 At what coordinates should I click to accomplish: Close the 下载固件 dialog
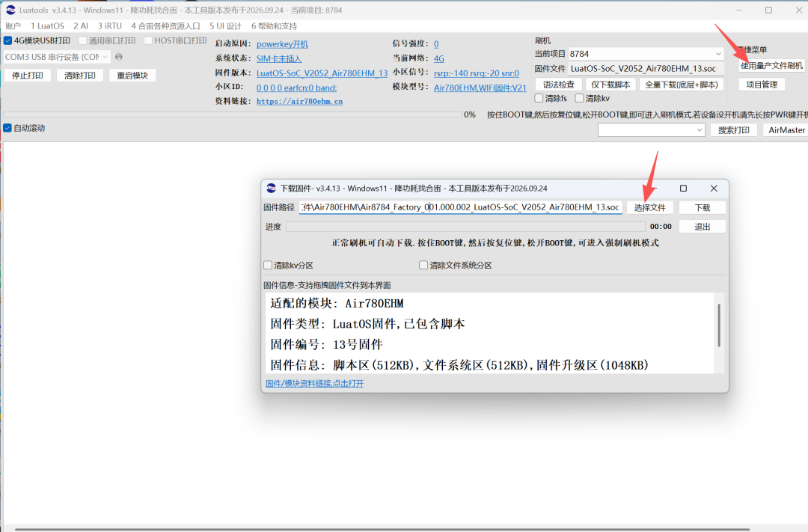click(x=714, y=188)
